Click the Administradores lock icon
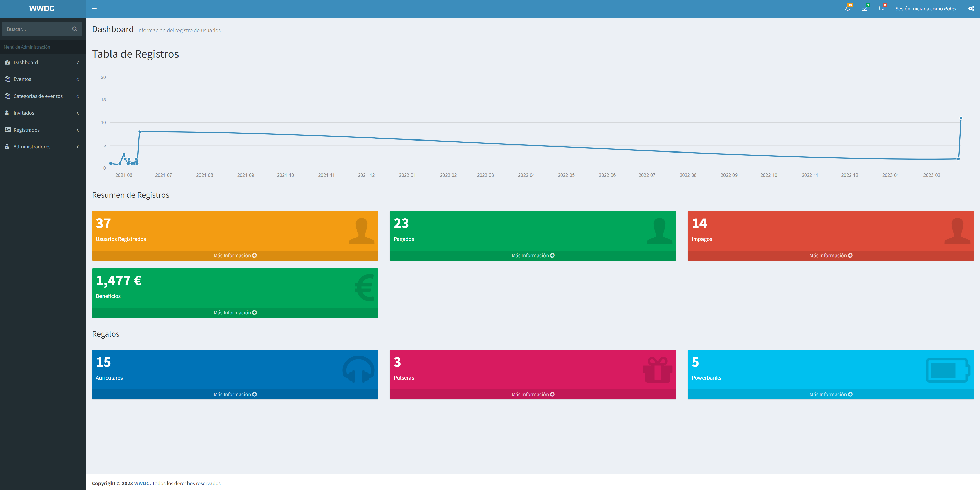Screen dimensions: 980x490 coord(7,146)
